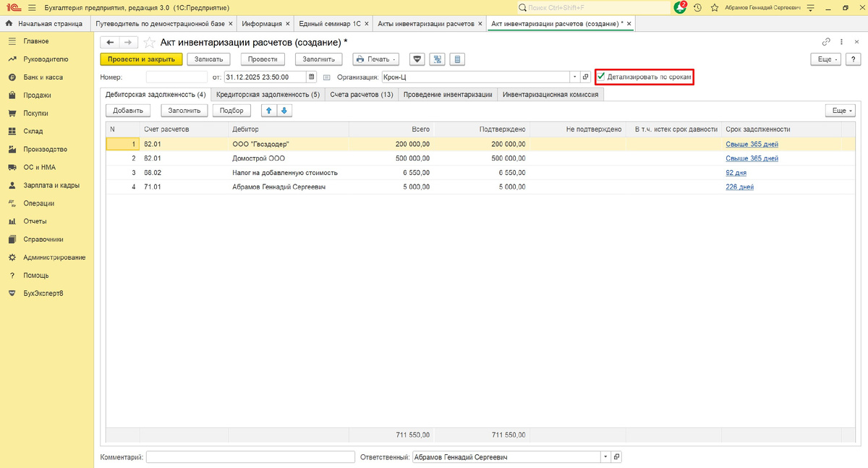Click the Записать button
This screenshot has height=468, width=868.
tap(209, 59)
